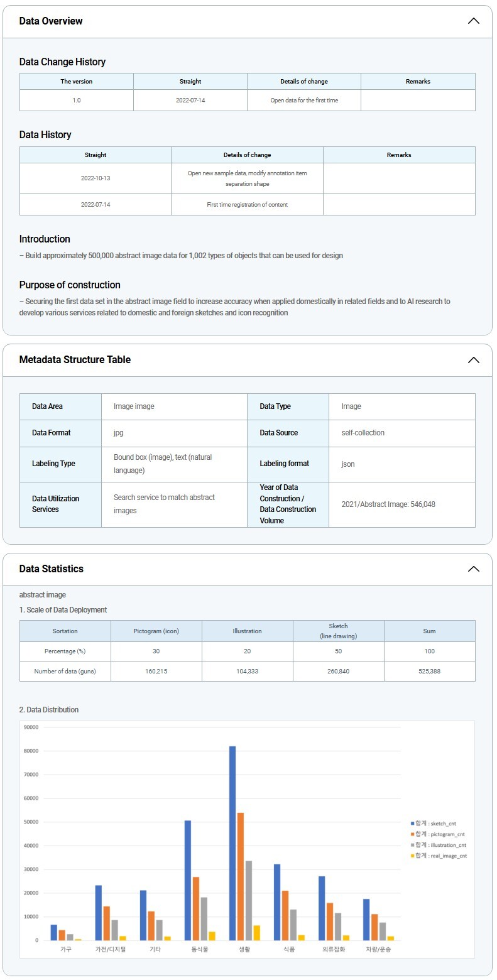Click blue sketch_cnt legend swatch
Viewport: 497px width, 980px height.
[412, 824]
